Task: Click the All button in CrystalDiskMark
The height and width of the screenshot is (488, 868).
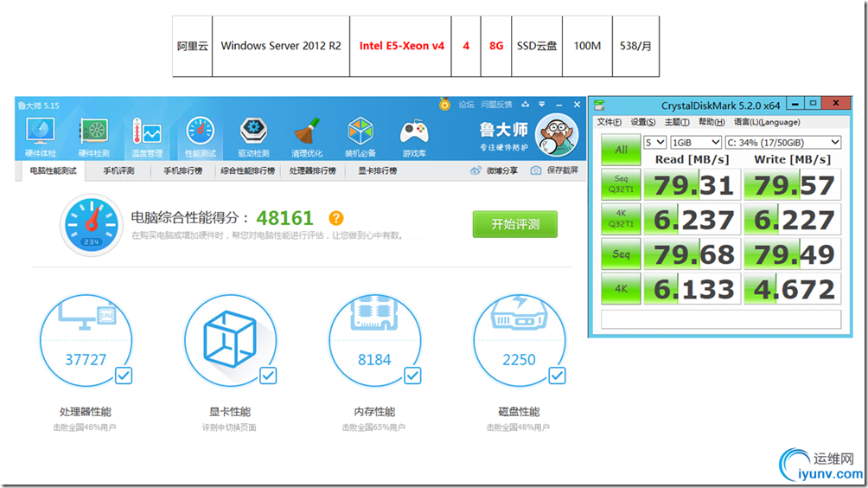Action: tap(621, 150)
